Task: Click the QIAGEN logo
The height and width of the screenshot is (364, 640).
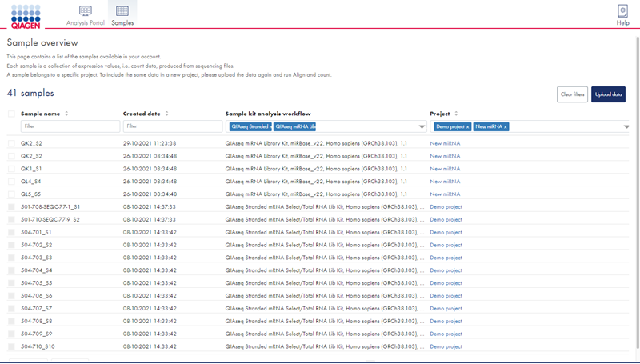Action: [26, 17]
